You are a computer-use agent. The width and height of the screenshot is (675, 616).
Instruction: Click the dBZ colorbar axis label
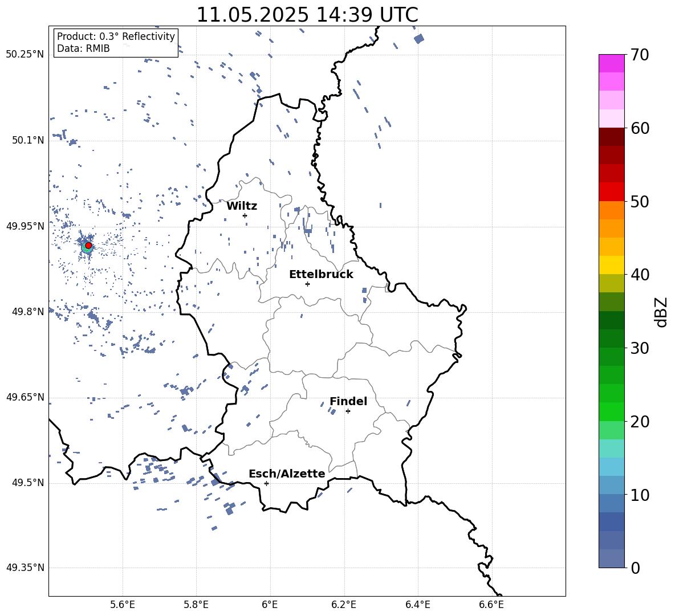(x=662, y=312)
